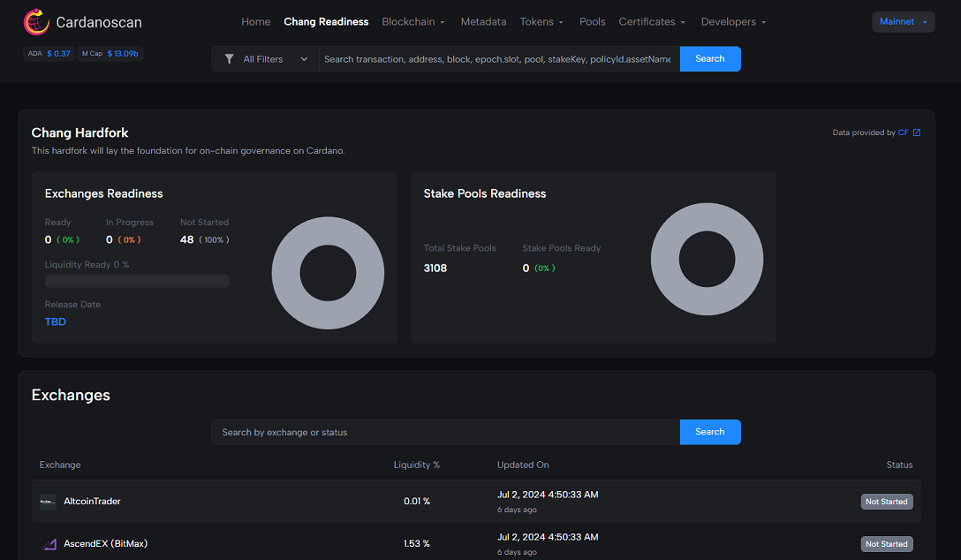
Task: Click the AscendEX (BitMax) logo icon
Action: [x=49, y=544]
